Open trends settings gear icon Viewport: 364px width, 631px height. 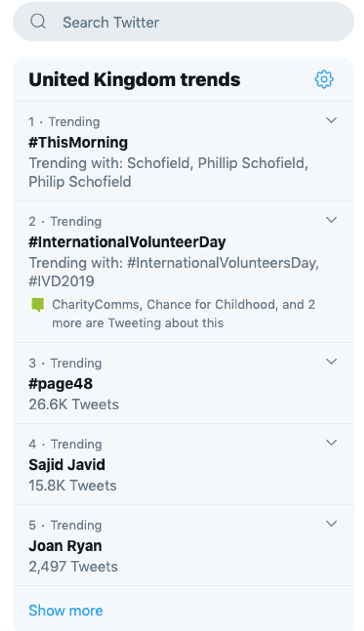coord(324,79)
